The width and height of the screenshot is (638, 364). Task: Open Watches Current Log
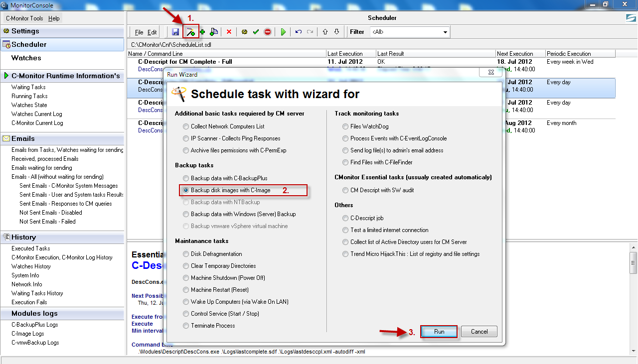(37, 114)
